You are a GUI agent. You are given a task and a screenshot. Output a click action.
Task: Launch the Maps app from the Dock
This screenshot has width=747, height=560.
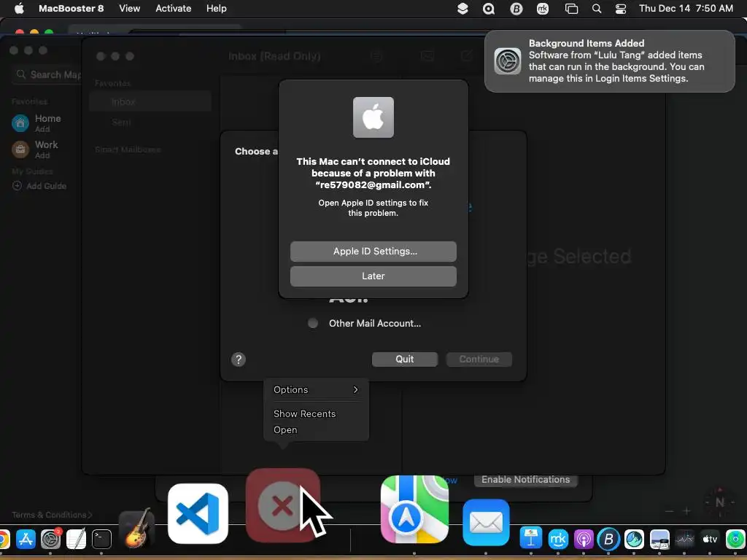pyautogui.click(x=414, y=509)
